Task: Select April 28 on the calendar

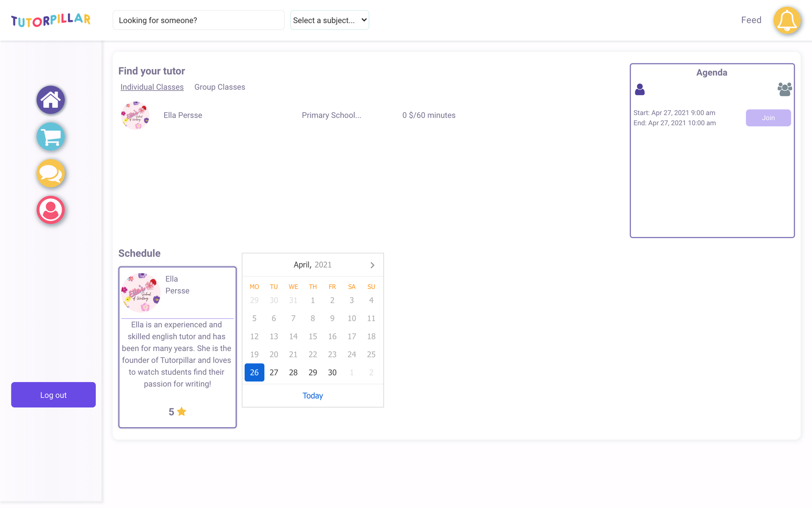Action: pyautogui.click(x=294, y=373)
